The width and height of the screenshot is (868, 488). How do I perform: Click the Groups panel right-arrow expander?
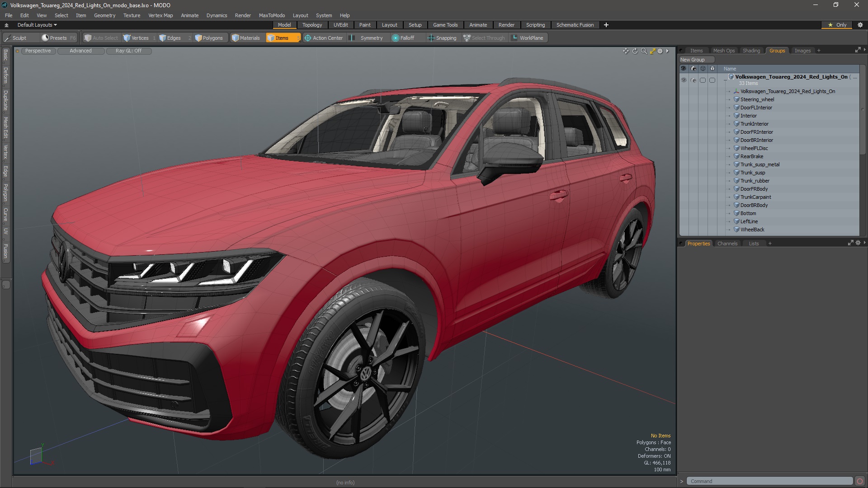(864, 50)
